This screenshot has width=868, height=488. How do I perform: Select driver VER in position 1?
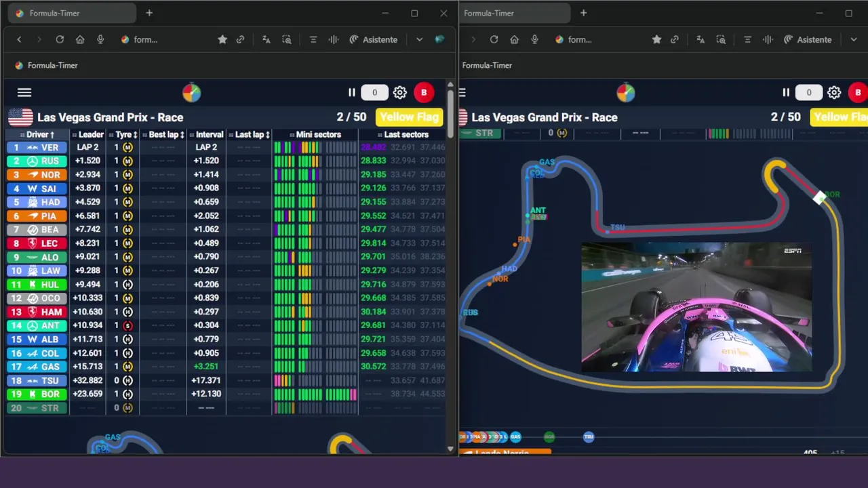tap(37, 147)
